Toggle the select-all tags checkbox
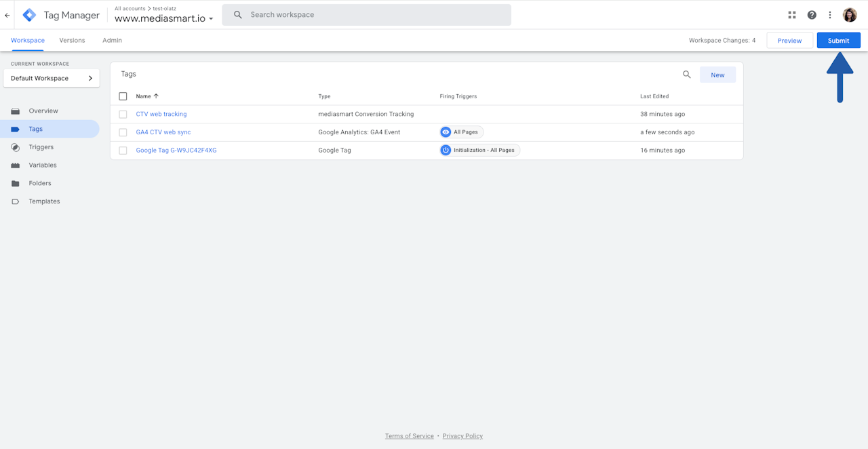The width and height of the screenshot is (868, 449). [123, 96]
